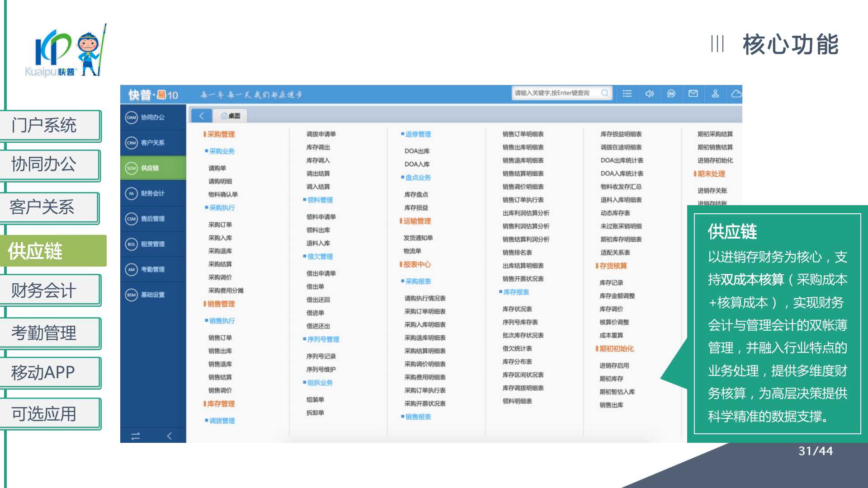Screen dimensions: 868x488
Task: Click the search magnifier icon
Action: tap(604, 93)
